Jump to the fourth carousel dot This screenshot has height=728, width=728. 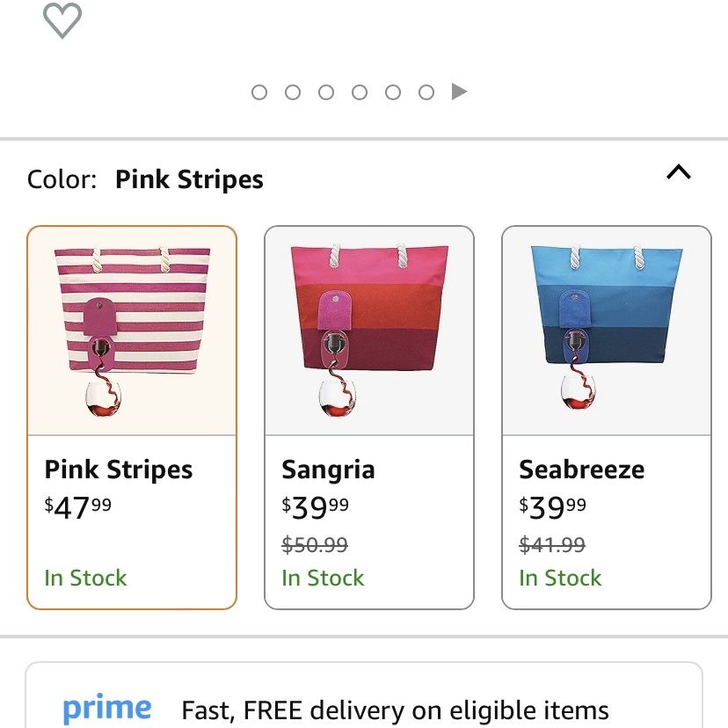(360, 92)
